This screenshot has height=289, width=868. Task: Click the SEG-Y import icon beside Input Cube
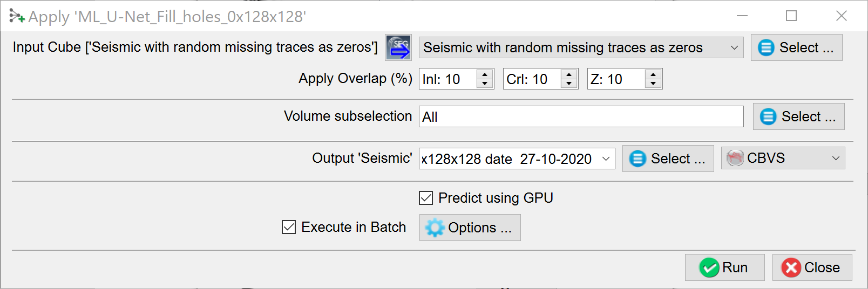click(x=398, y=47)
